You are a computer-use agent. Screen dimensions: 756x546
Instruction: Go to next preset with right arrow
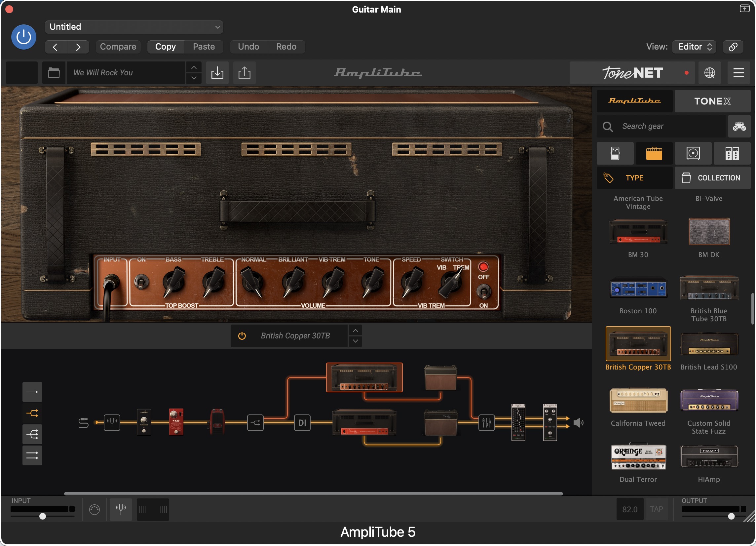pos(78,47)
